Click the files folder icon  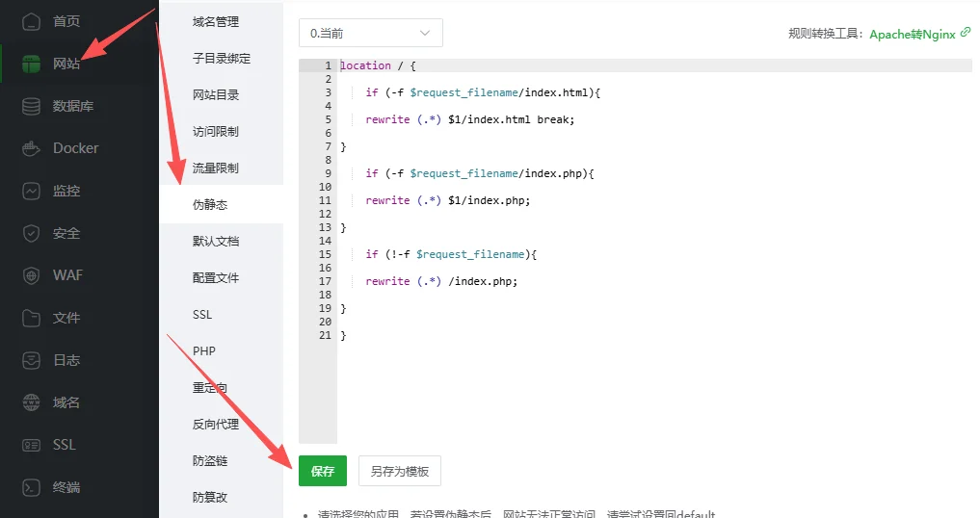click(32, 318)
